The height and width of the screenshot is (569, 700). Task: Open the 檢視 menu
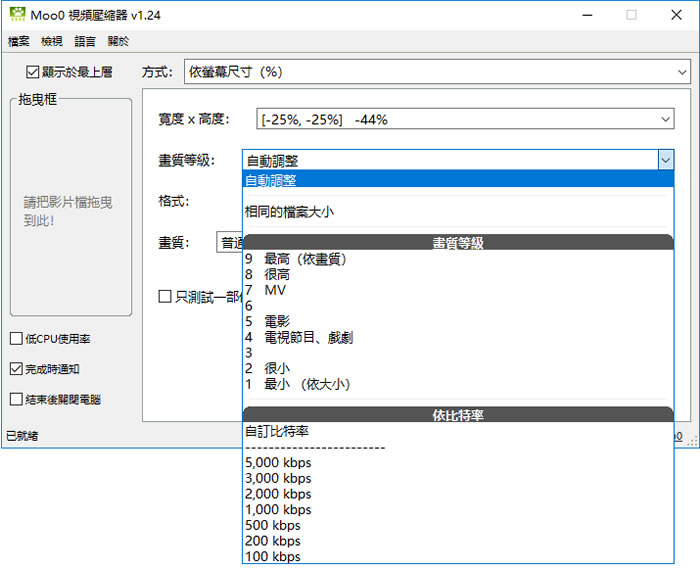coord(51,42)
